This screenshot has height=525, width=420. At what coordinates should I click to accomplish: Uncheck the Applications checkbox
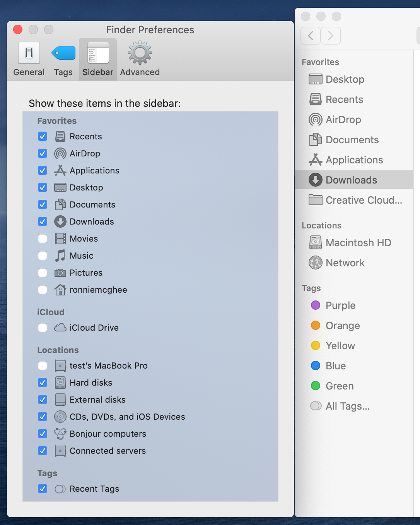pyautogui.click(x=43, y=170)
